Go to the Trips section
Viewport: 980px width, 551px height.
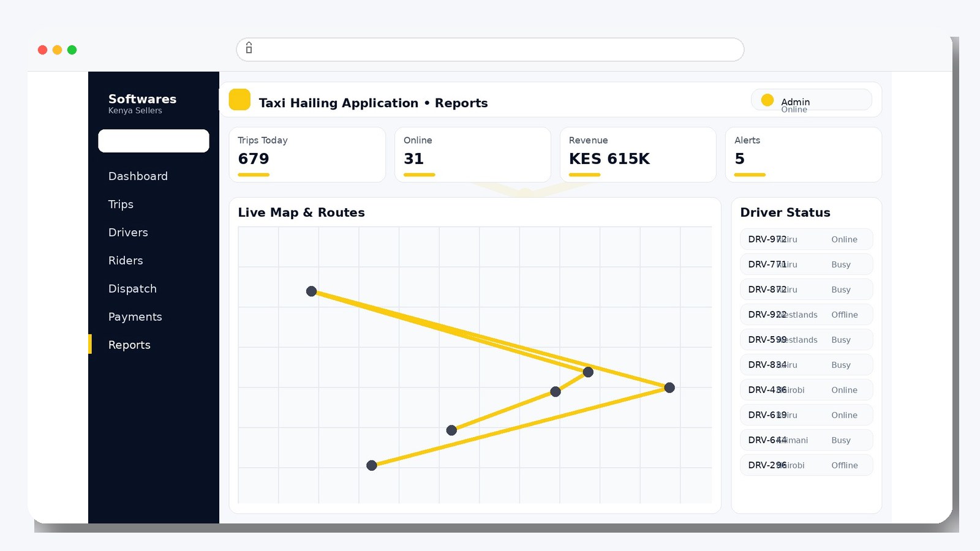pyautogui.click(x=121, y=204)
